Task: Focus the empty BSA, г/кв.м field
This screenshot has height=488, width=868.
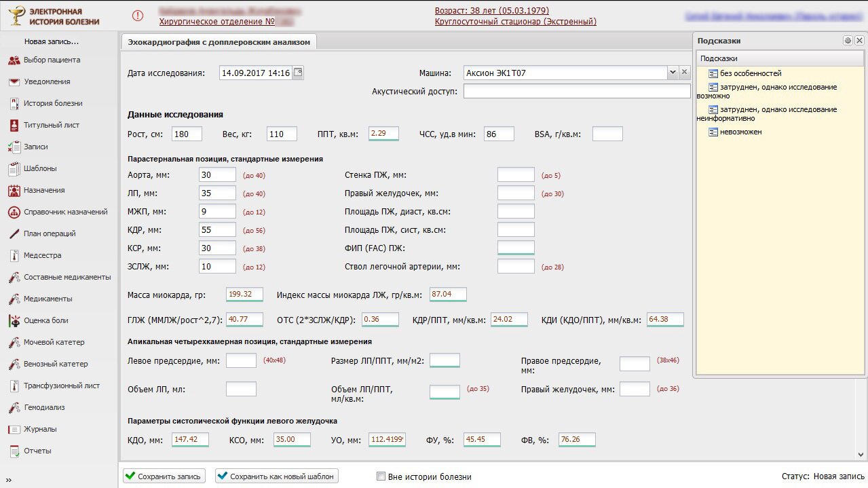Action: tap(607, 134)
